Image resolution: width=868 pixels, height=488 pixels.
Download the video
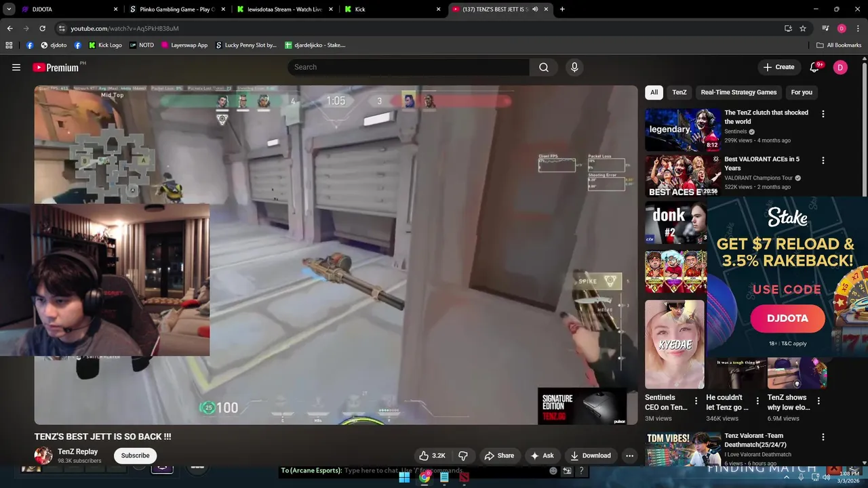[590, 455]
